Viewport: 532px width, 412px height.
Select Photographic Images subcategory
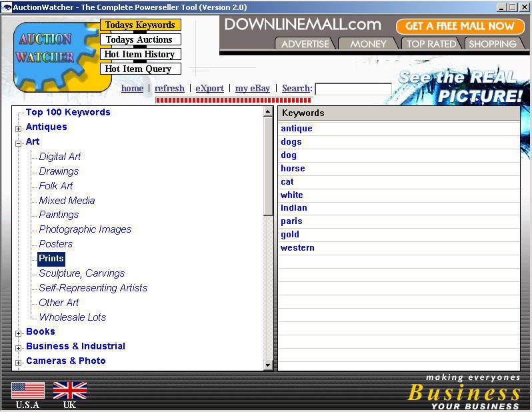85,229
